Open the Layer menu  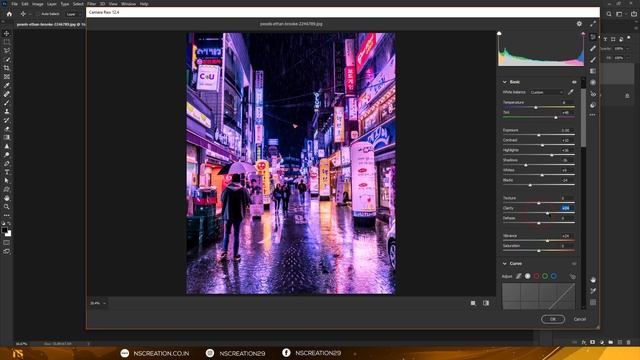pos(52,4)
